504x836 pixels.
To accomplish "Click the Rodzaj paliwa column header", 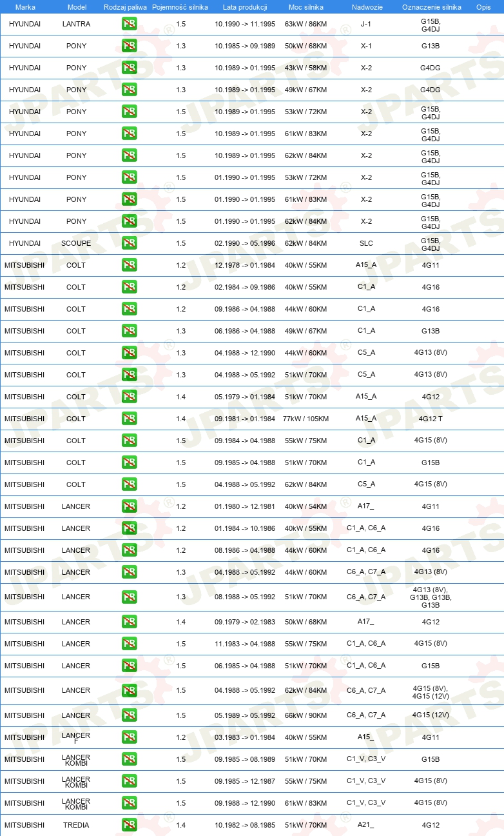I will pyautogui.click(x=126, y=7).
